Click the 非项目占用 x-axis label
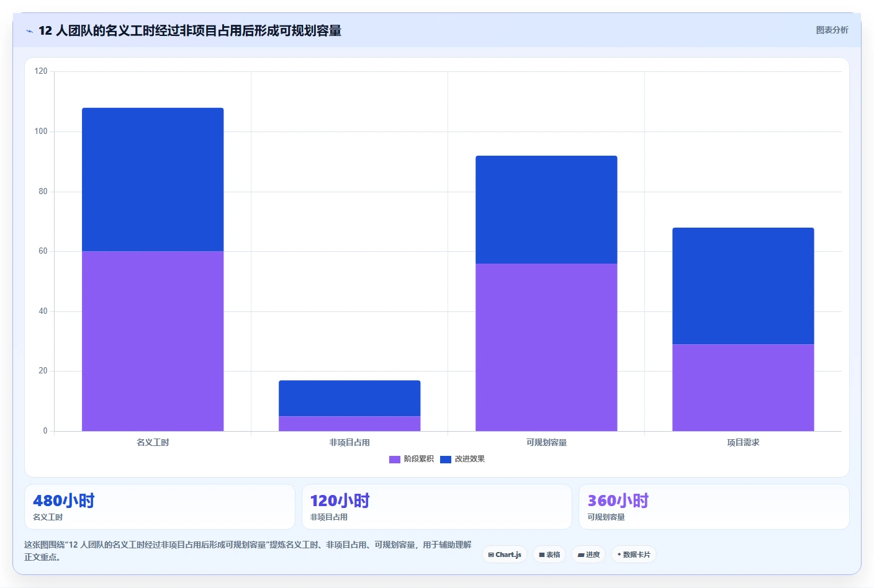The image size is (874, 588). (349, 442)
